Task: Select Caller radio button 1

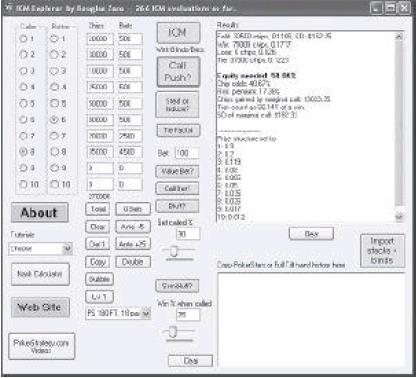Action: click(x=23, y=39)
